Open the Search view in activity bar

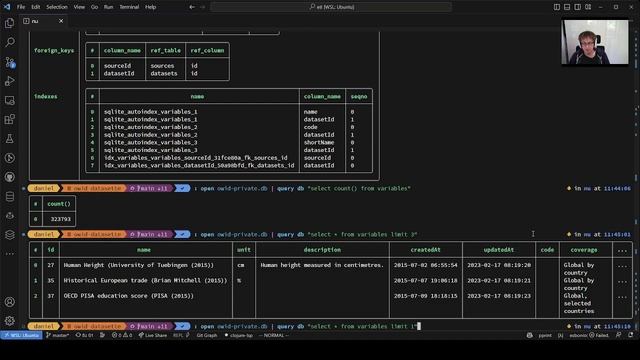pos(10,42)
